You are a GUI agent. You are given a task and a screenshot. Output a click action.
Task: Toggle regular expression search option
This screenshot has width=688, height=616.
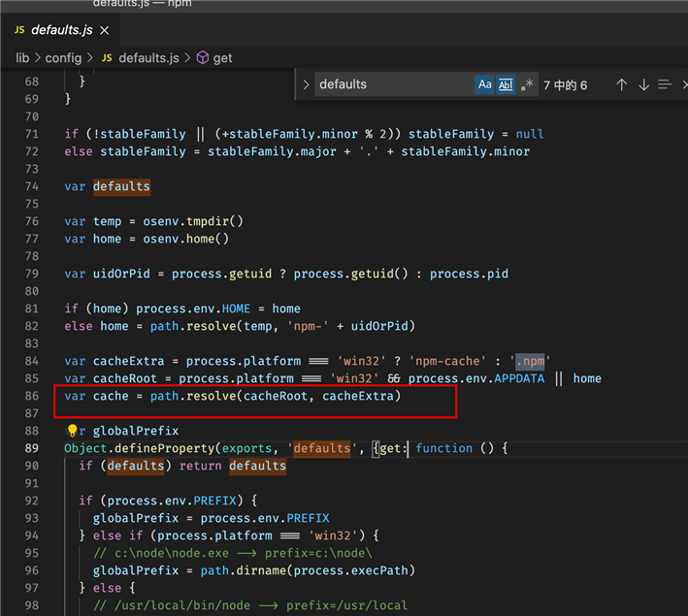[527, 84]
